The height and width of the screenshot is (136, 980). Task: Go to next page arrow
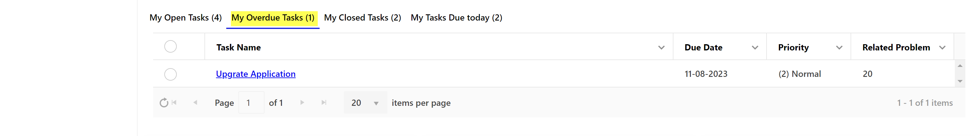(x=302, y=102)
